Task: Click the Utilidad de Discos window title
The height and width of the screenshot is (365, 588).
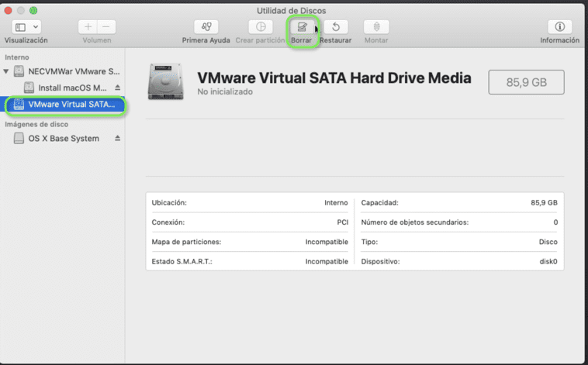Action: point(292,11)
